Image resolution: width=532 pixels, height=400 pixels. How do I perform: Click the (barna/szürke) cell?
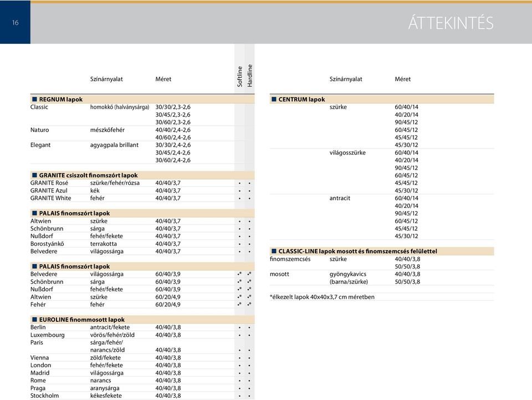[349, 282]
